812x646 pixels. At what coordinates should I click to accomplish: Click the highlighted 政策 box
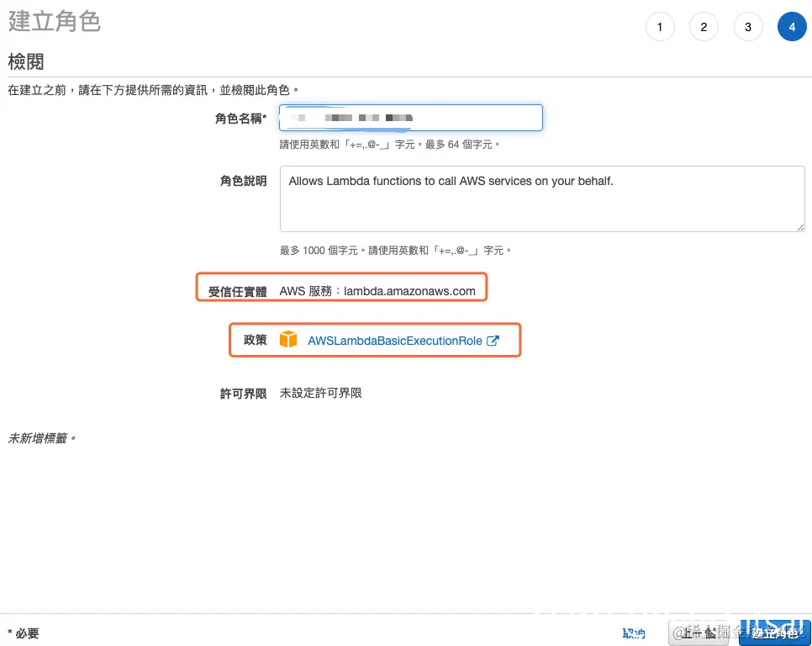click(x=375, y=340)
